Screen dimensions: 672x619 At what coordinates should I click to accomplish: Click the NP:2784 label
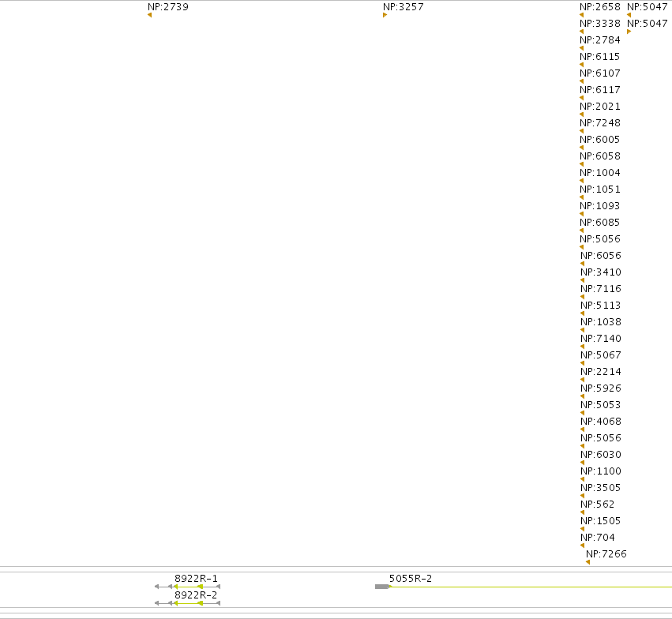[600, 40]
